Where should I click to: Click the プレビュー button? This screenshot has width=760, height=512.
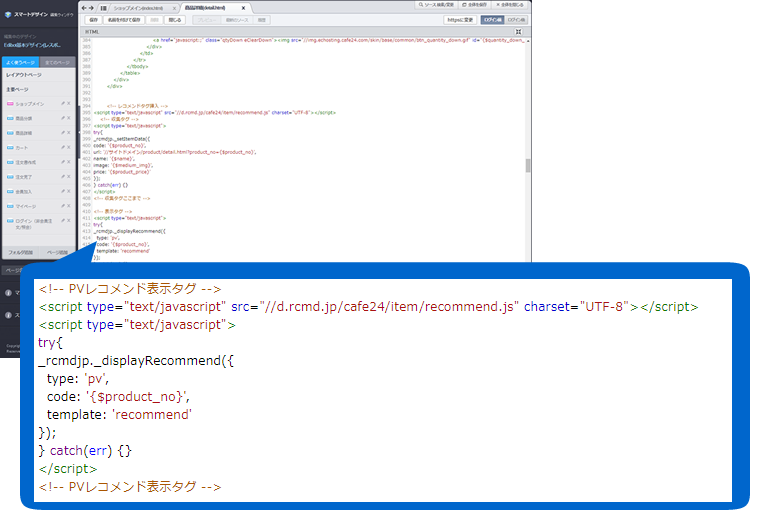click(x=206, y=20)
